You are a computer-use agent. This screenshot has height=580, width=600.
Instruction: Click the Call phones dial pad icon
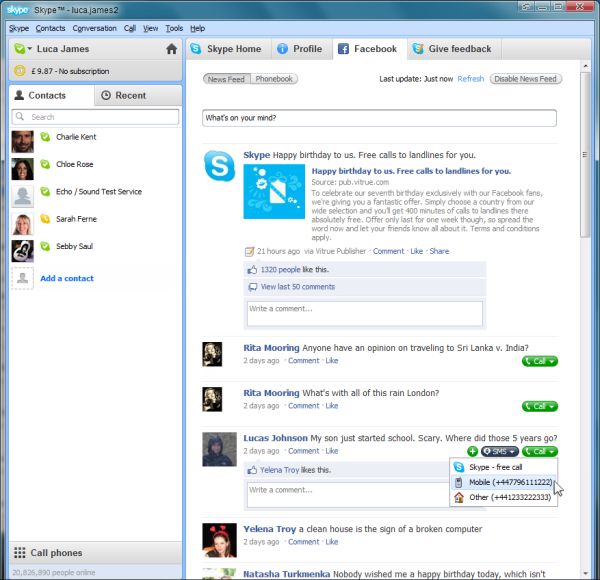19,553
